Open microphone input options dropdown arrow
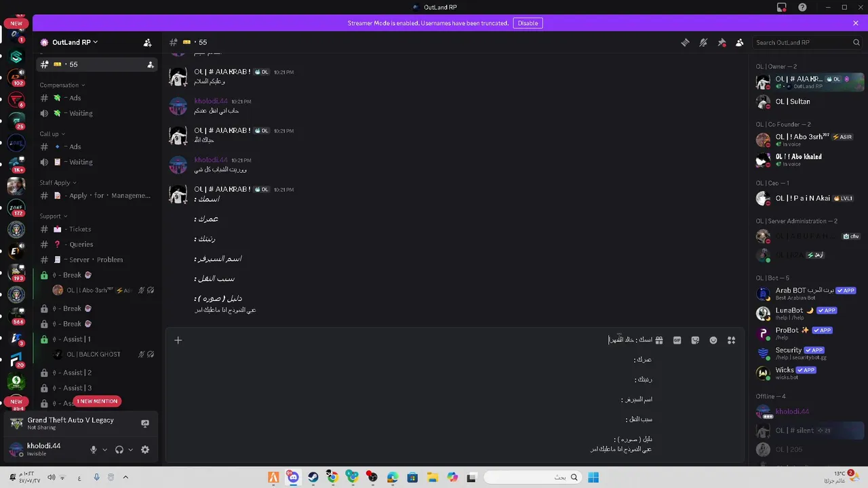 point(105,449)
